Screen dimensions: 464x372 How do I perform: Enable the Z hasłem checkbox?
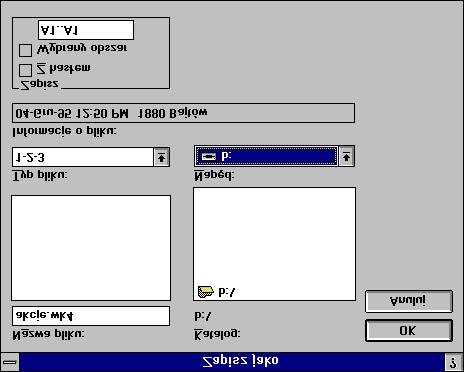click(25, 70)
